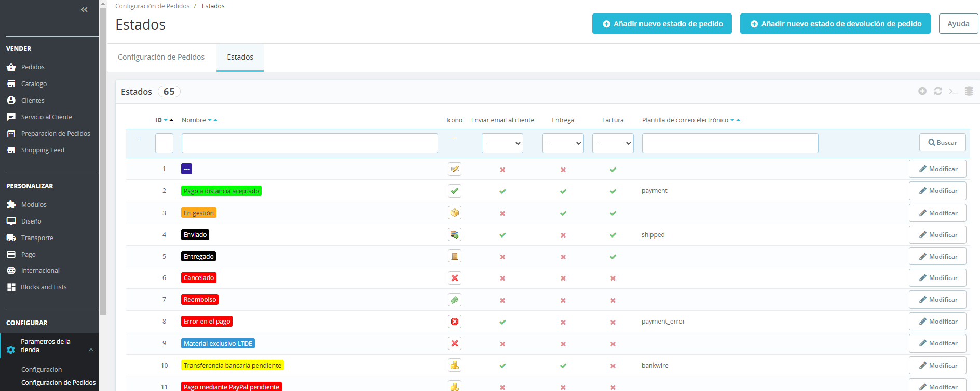Toggle Factura for Entregado row
The width and height of the screenshot is (980, 391).
(613, 257)
